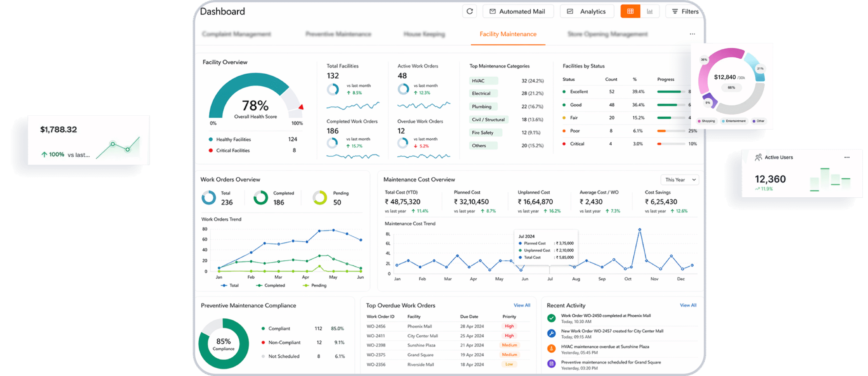Image resolution: width=868 pixels, height=376 pixels.
Task: Click the orange alert icon for HVAC overdue activity
Action: 551,349
